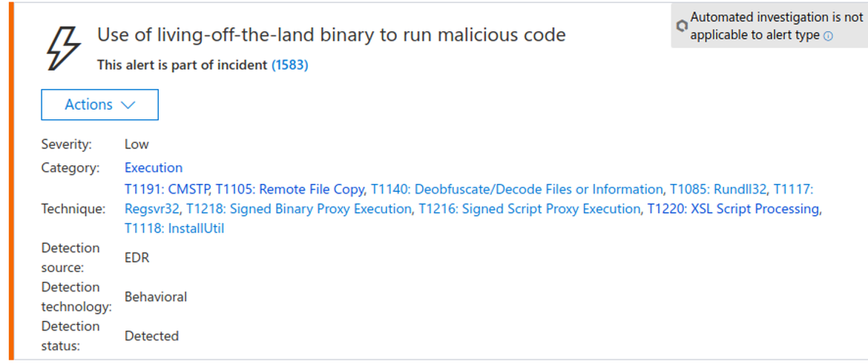
Task: Click the lightning bolt alert icon
Action: click(x=62, y=48)
